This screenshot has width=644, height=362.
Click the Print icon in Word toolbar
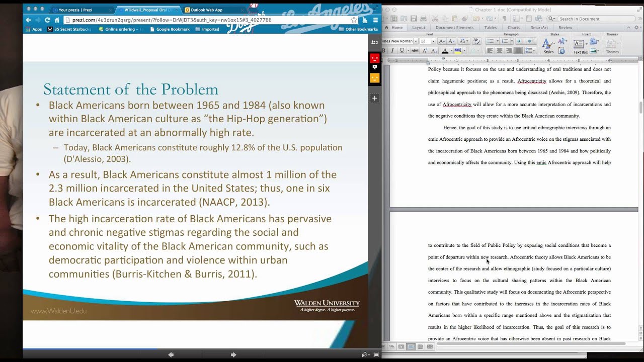(x=424, y=19)
